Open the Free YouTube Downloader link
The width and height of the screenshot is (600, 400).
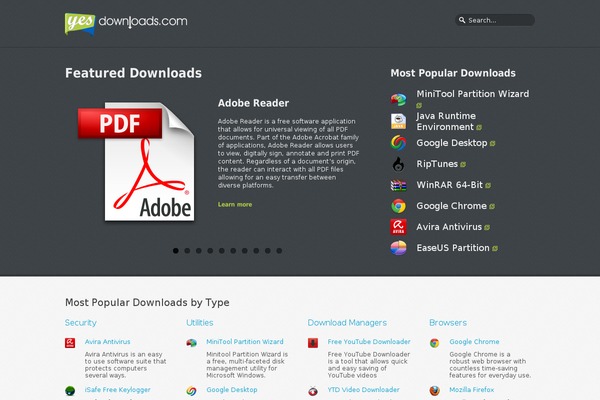coord(369,341)
